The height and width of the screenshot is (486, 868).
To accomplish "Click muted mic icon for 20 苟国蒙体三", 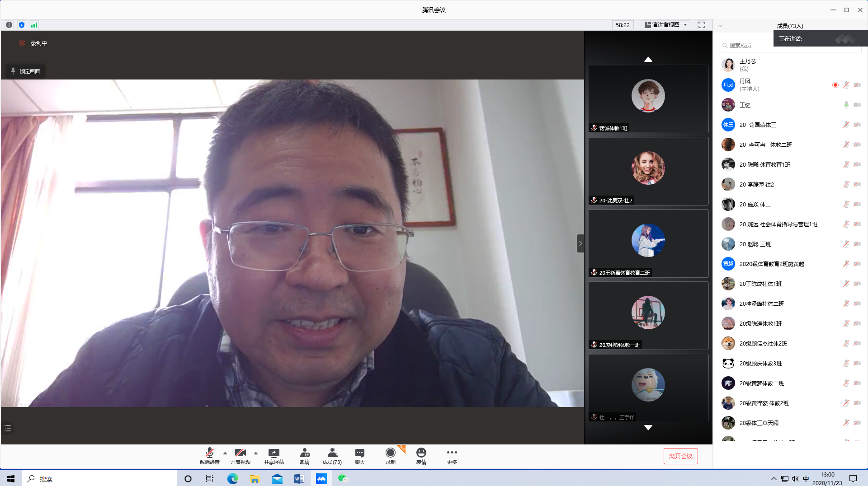I will pyautogui.click(x=846, y=125).
